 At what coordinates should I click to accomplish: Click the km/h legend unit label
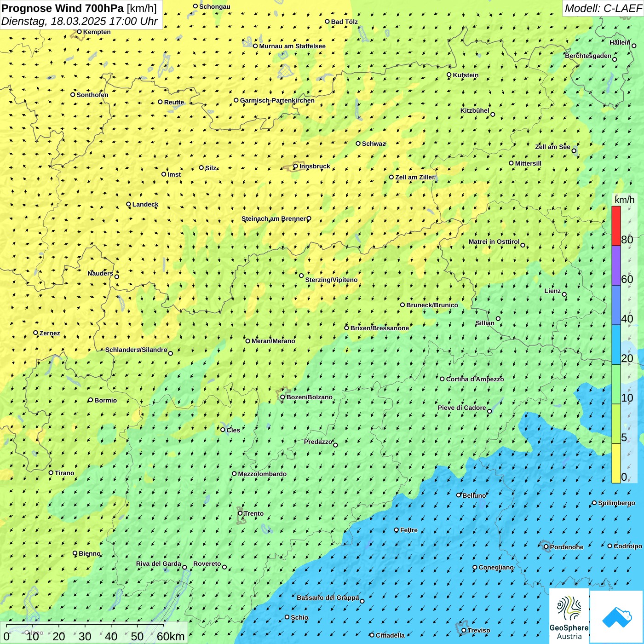pyautogui.click(x=624, y=200)
